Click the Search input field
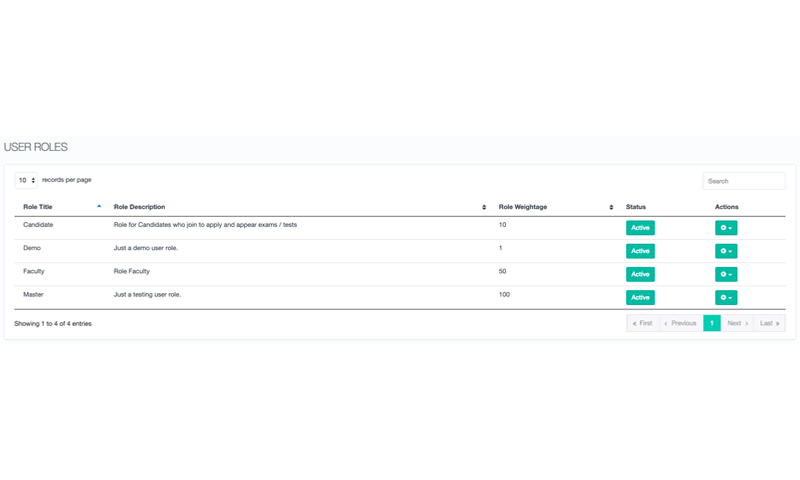The height and width of the screenshot is (480, 800). click(x=743, y=181)
